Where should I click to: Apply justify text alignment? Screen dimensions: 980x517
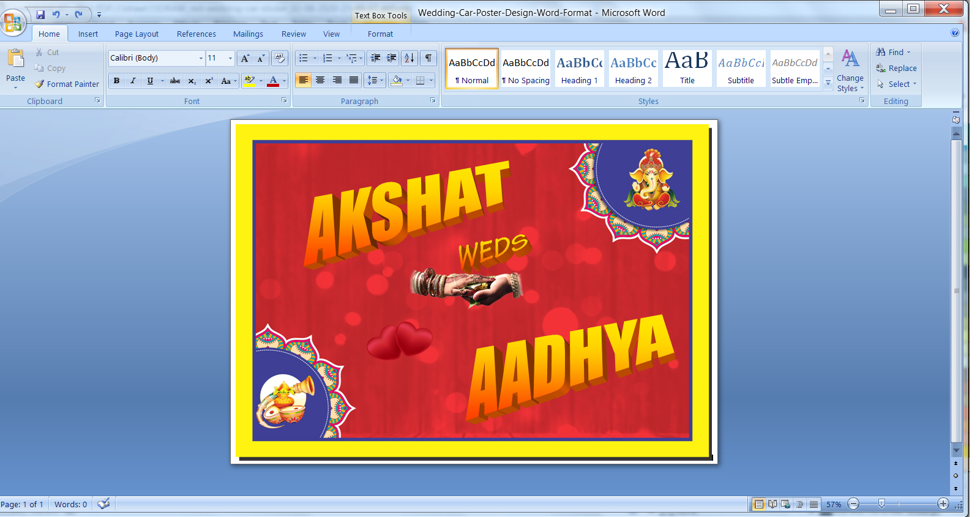click(354, 80)
